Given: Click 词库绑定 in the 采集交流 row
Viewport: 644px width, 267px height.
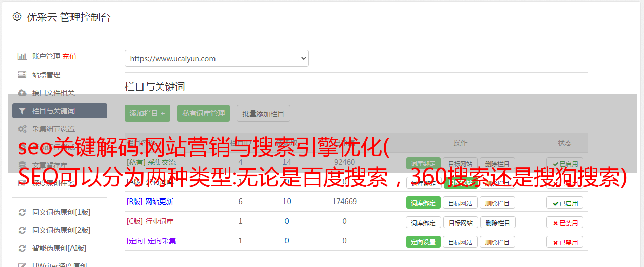Looking at the screenshot, I should click(x=423, y=163).
